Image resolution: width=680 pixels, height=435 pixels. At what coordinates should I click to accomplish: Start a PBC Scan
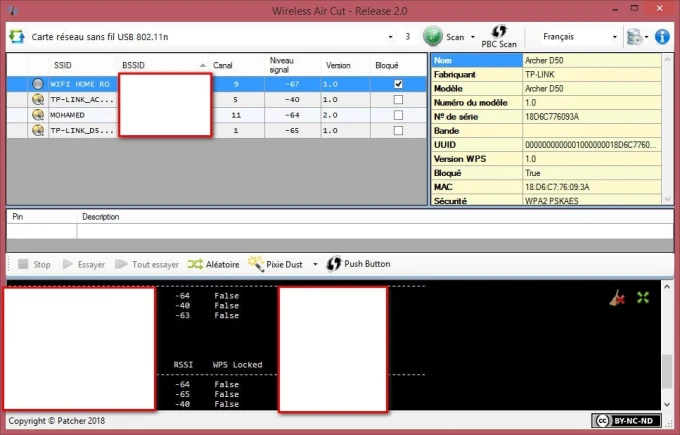[498, 37]
